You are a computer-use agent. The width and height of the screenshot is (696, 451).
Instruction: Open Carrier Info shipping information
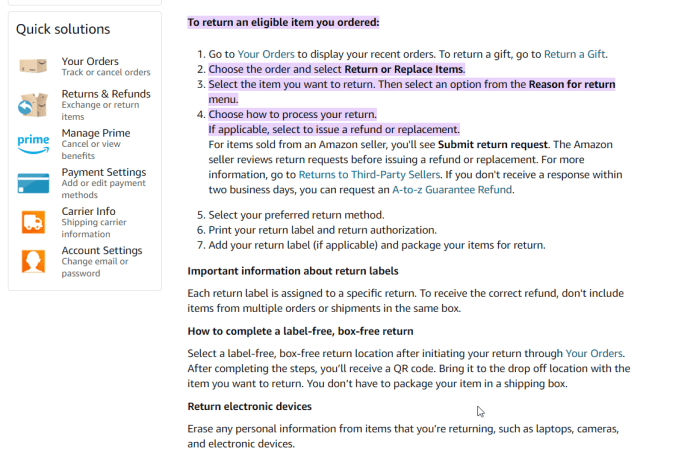click(88, 211)
